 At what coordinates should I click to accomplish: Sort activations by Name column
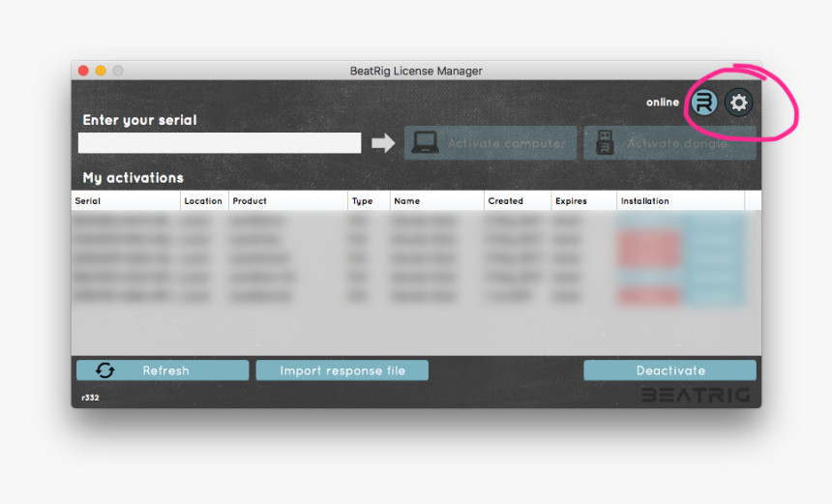(436, 200)
